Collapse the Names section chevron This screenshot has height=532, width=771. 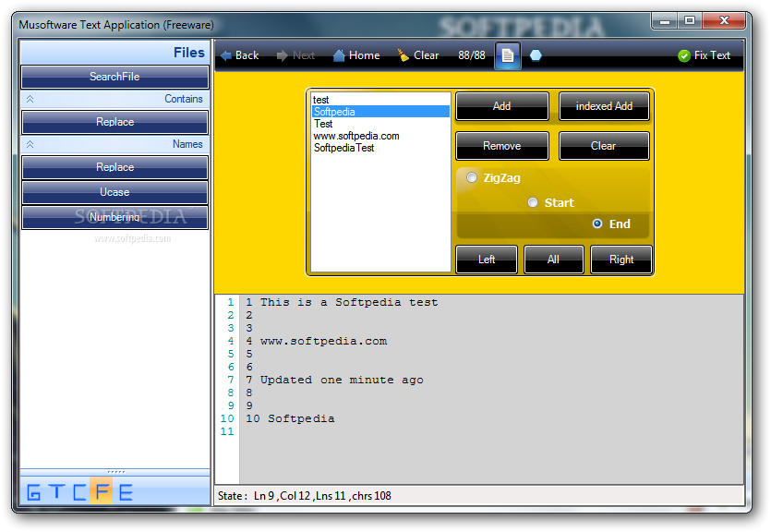(30, 144)
